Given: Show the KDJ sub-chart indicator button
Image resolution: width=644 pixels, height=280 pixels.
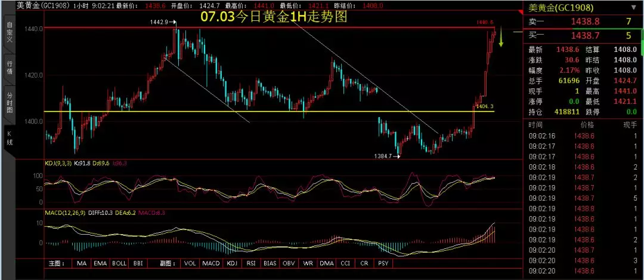Looking at the screenshot, I should pos(233,263).
